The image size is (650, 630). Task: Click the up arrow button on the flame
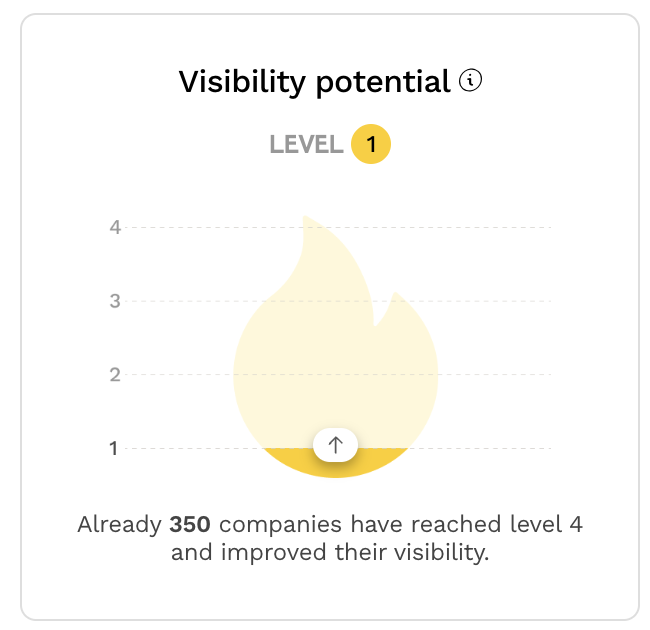[x=335, y=445]
